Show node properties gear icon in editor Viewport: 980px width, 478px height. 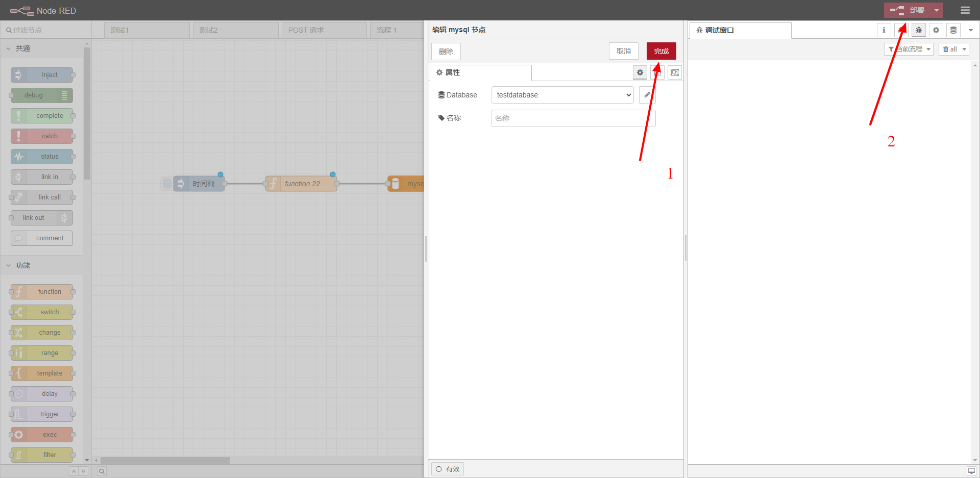click(640, 72)
